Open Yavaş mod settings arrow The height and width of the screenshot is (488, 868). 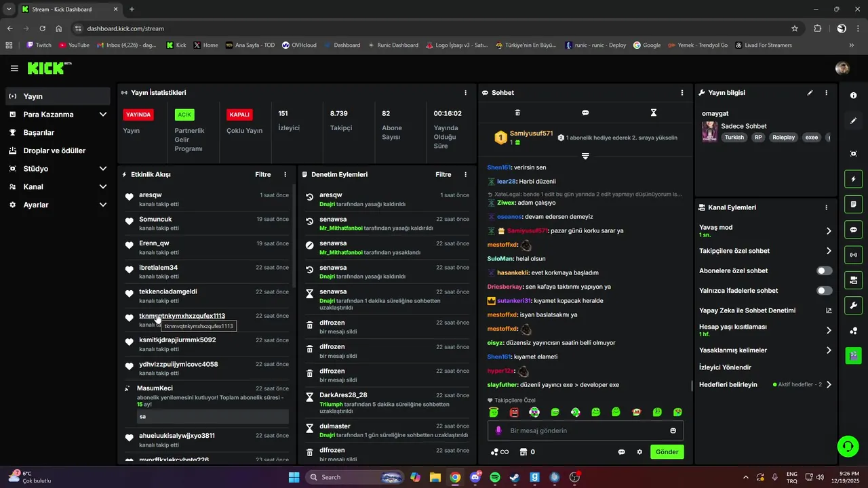coord(829,231)
